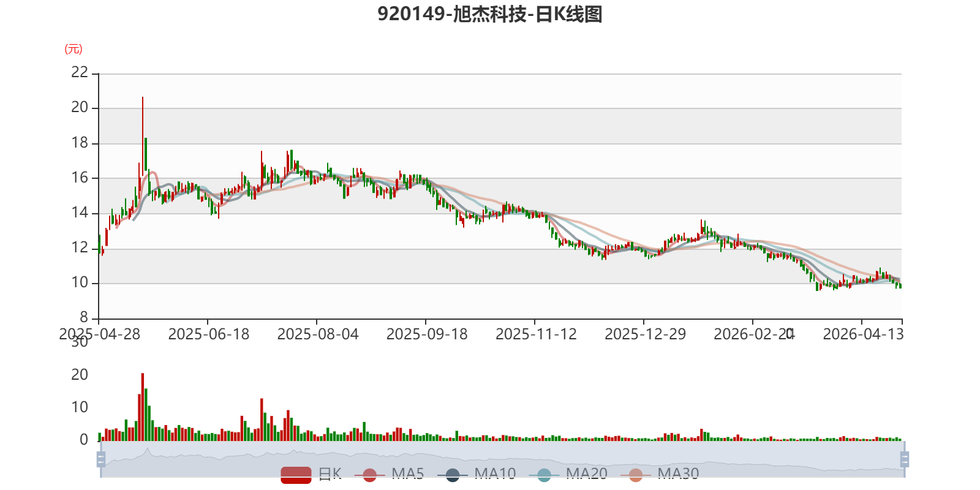
Task: Hide the MA5 series via its label
Action: pyautogui.click(x=408, y=474)
